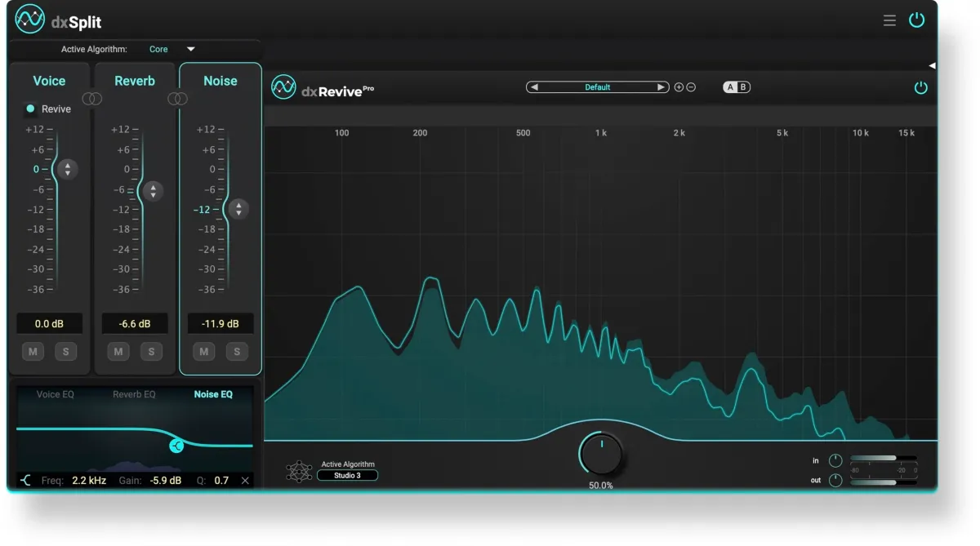This screenshot has height=546, width=980.
Task: Enable the Revive toggle on Voice
Action: click(30, 109)
